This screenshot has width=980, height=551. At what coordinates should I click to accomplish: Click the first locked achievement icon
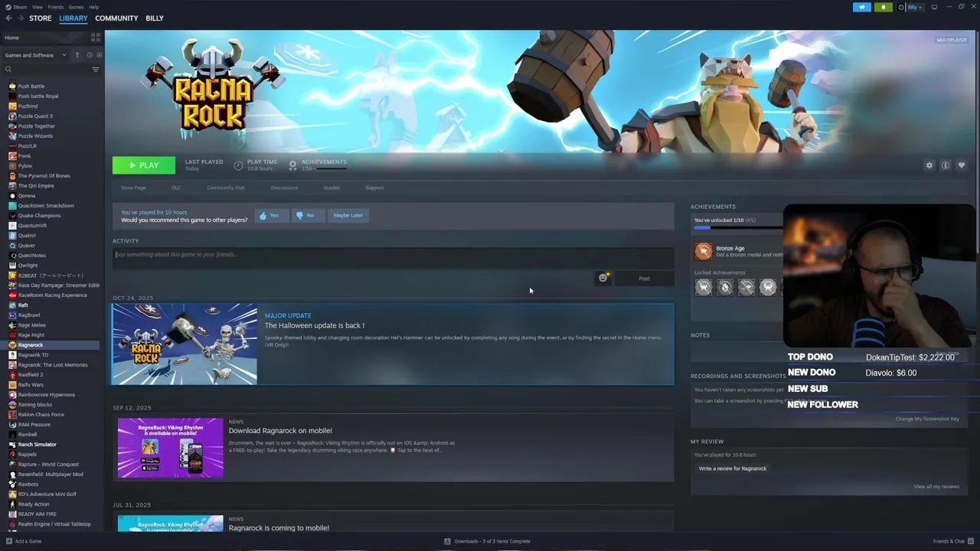(704, 287)
